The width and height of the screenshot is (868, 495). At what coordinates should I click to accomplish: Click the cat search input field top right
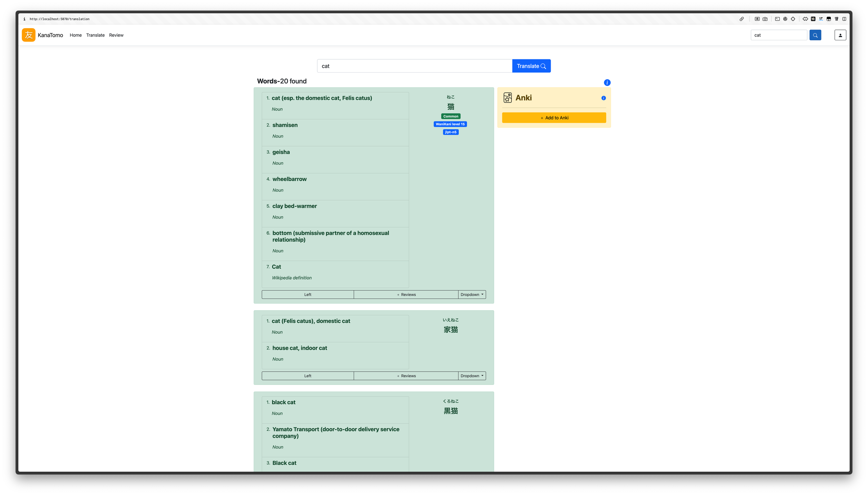coord(778,35)
